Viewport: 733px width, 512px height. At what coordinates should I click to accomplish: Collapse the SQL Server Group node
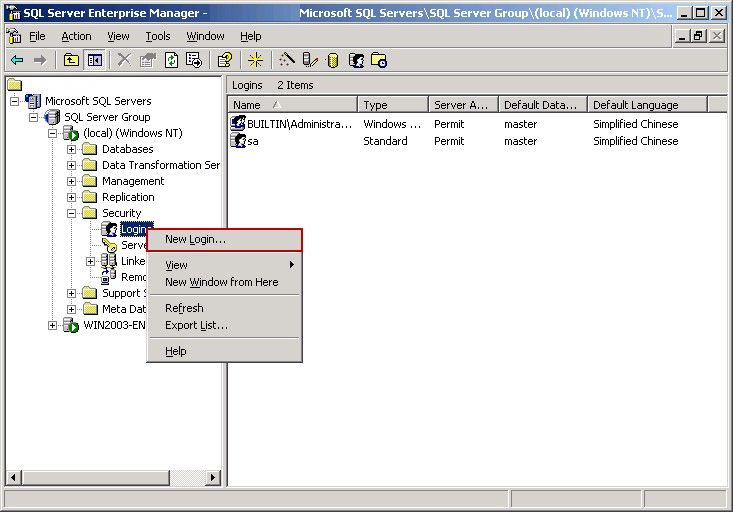coord(34,117)
